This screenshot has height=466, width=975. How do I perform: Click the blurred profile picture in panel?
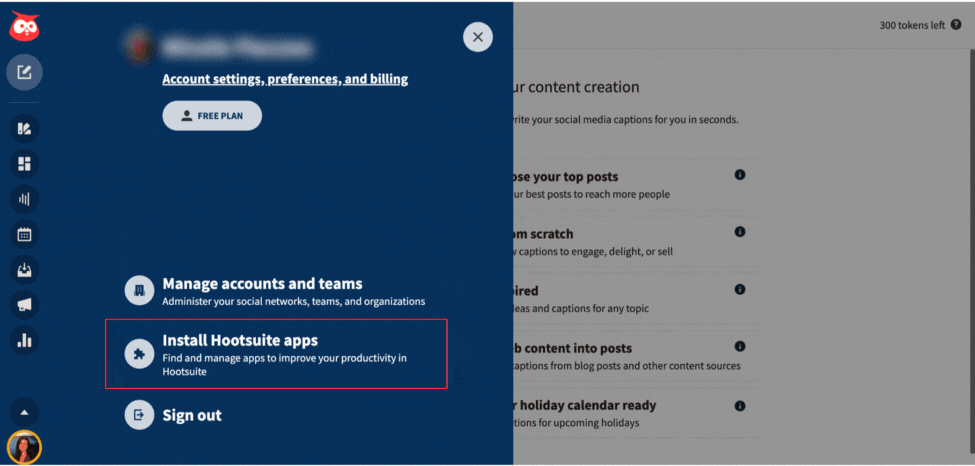tap(139, 47)
